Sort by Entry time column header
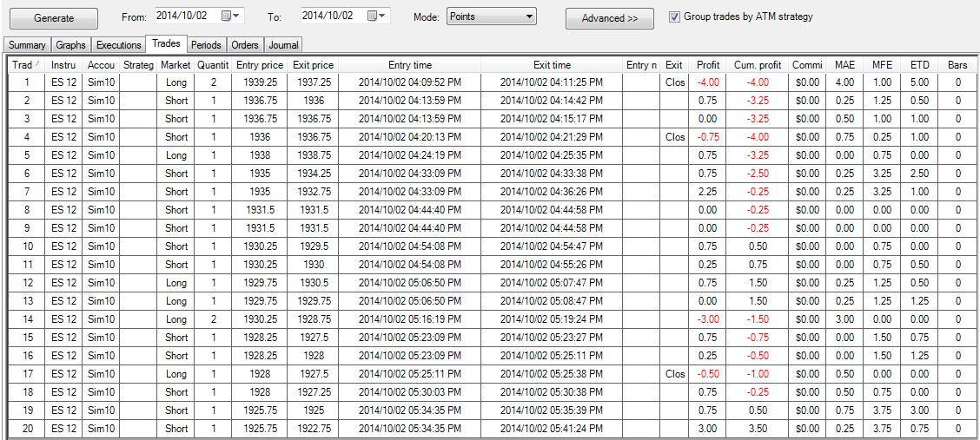Viewport: 980px width, 440px height. [410, 65]
